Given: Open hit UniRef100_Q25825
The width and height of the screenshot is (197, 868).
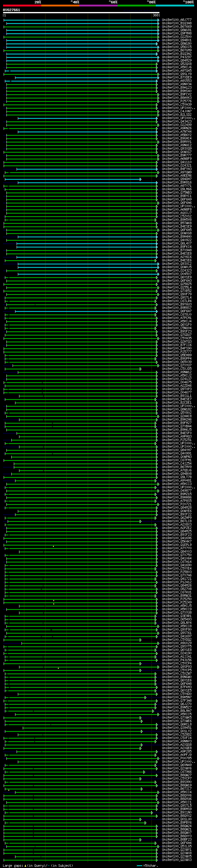Looking at the screenshot, I should [x=176, y=284].
